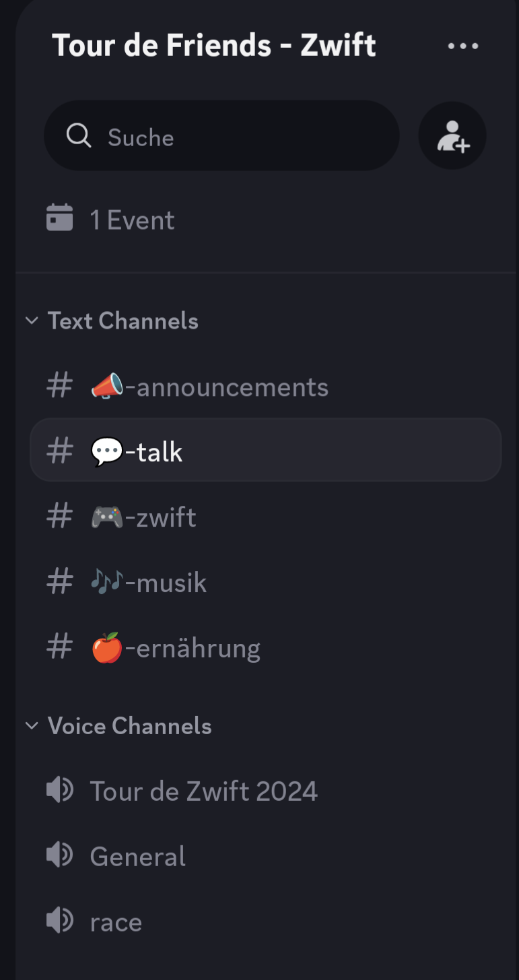Viewport: 519px width, 980px height.
Task: Open the server options three-dot menu
Action: tap(463, 46)
